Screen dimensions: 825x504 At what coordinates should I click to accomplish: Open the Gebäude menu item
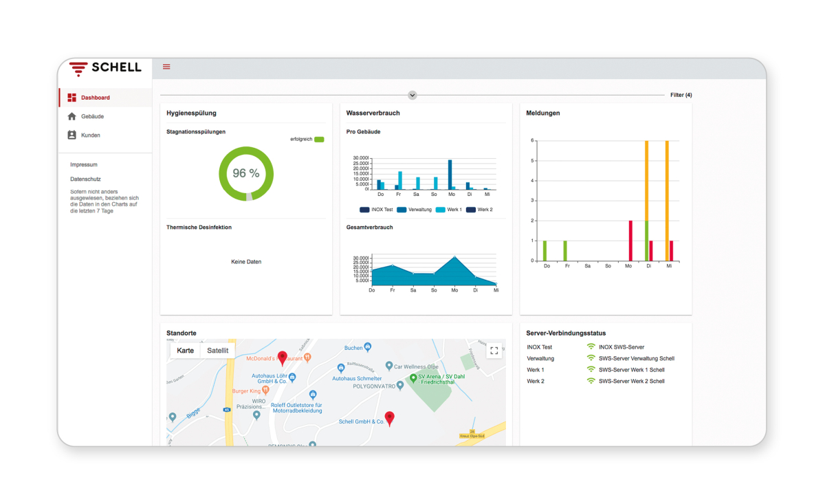[x=92, y=117]
